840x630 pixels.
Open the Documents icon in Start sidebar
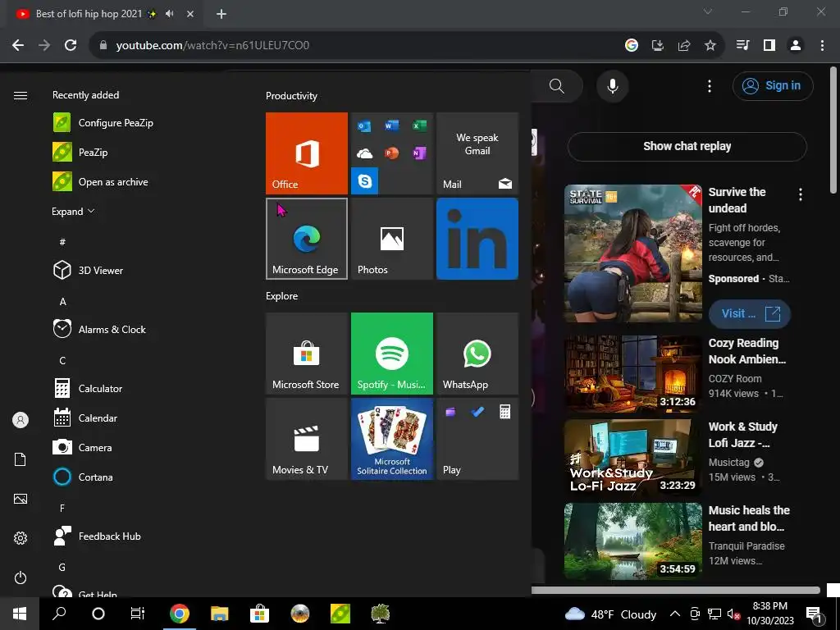point(21,459)
